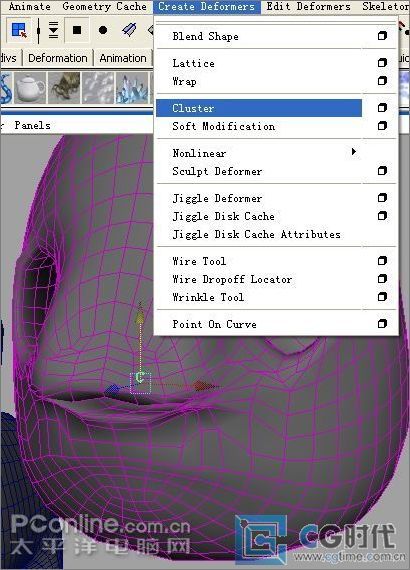Open Blend Shape options box
Image resolution: width=410 pixels, height=570 pixels.
tap(382, 36)
